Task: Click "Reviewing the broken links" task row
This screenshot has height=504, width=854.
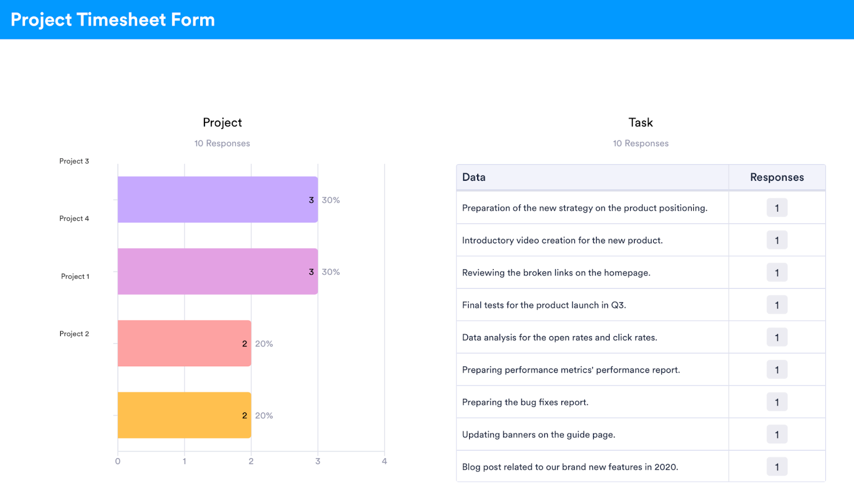Action: pyautogui.click(x=556, y=273)
